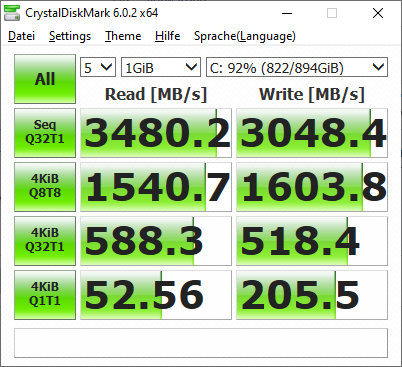Select the 4KiB Q1T1 write value 205.5
Viewport: 402px width, 367px height.
coord(312,295)
